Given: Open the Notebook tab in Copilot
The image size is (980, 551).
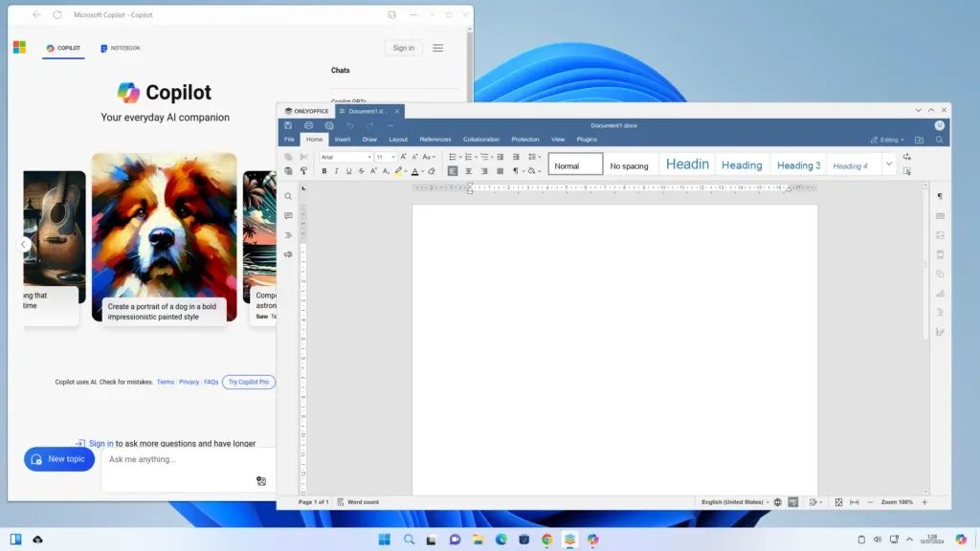Looking at the screenshot, I should coord(121,48).
